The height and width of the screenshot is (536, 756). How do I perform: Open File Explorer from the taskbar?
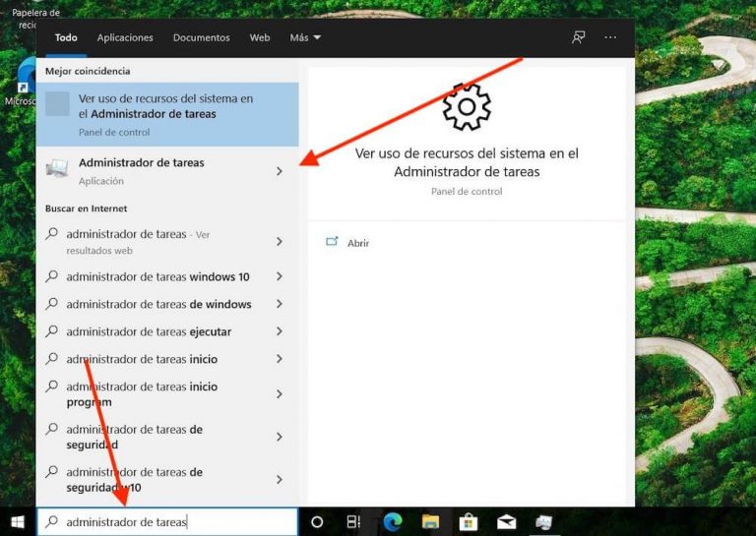430,522
